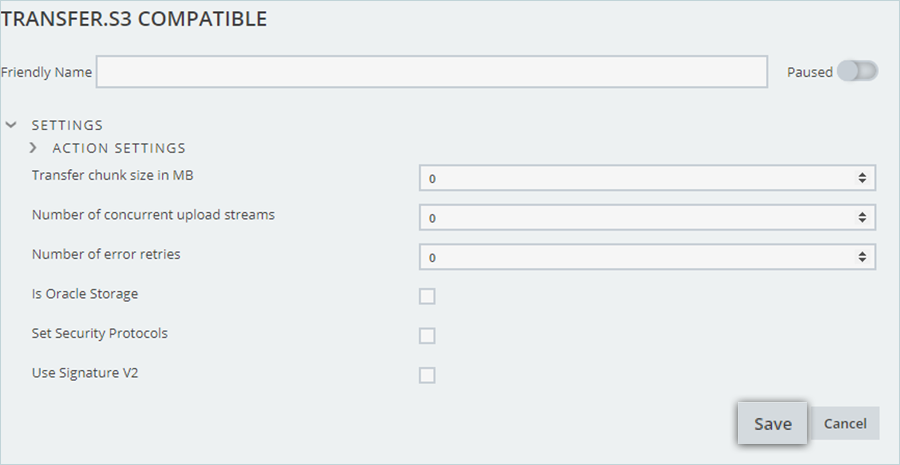Image resolution: width=900 pixels, height=465 pixels.
Task: Decrease concurrent upload streams with down arrow
Action: coord(862,221)
